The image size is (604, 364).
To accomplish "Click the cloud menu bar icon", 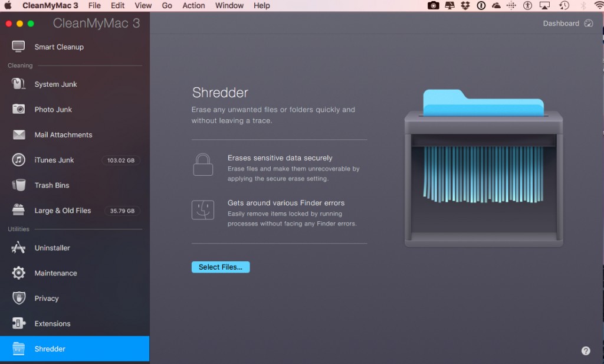I will (x=496, y=5).
